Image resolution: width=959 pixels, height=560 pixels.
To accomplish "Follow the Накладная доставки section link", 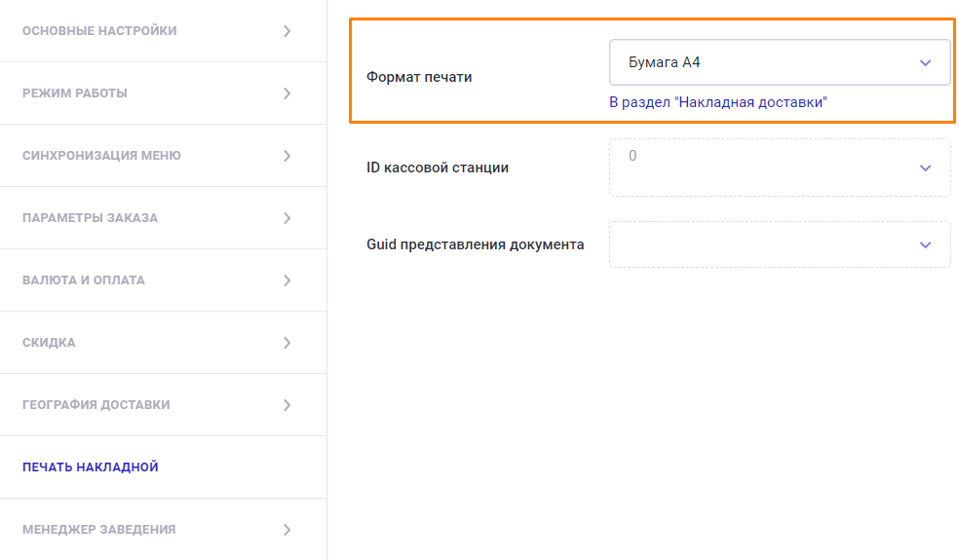I will pyautogui.click(x=717, y=101).
